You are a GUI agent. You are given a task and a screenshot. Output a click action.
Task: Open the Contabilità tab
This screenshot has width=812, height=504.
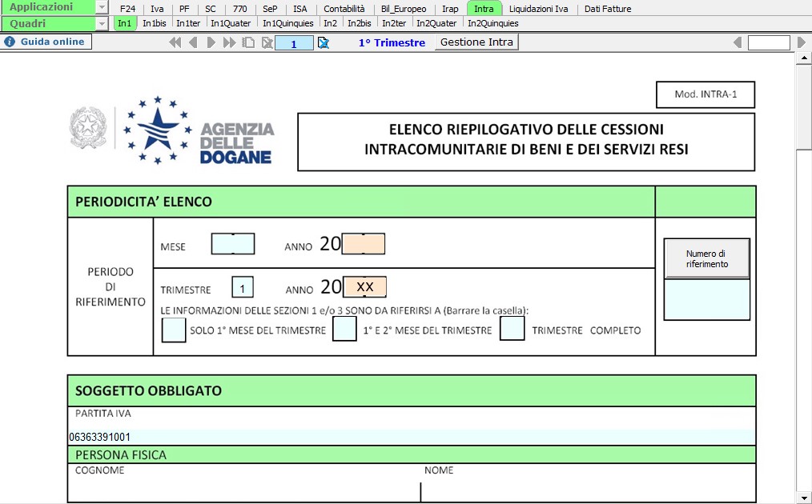(344, 8)
